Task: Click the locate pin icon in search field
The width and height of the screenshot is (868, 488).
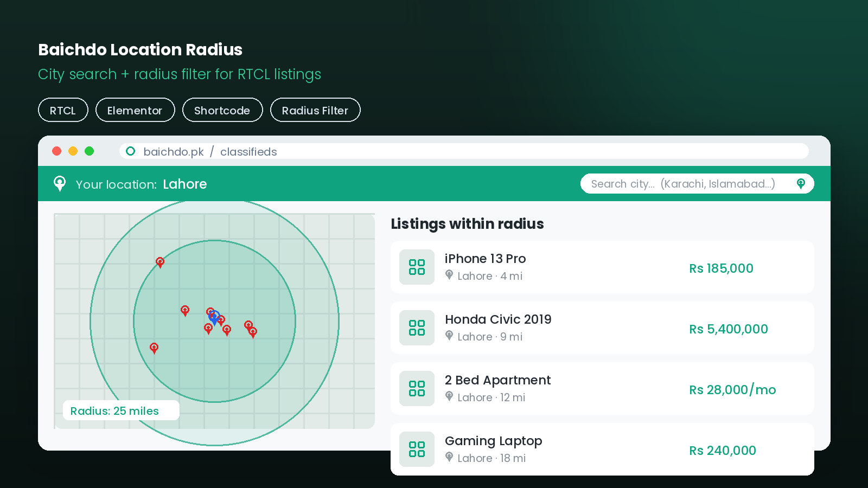Action: (801, 184)
